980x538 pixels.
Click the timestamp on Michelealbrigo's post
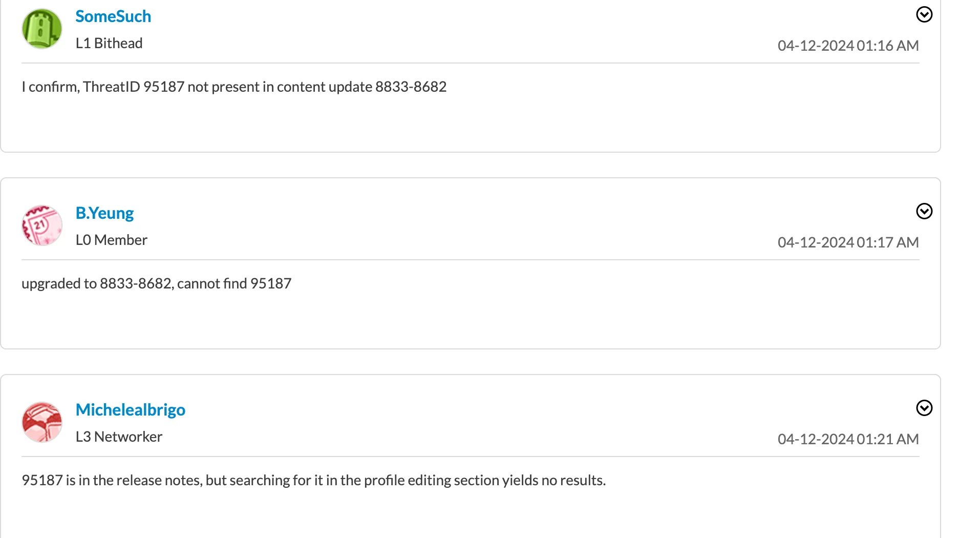pos(848,439)
